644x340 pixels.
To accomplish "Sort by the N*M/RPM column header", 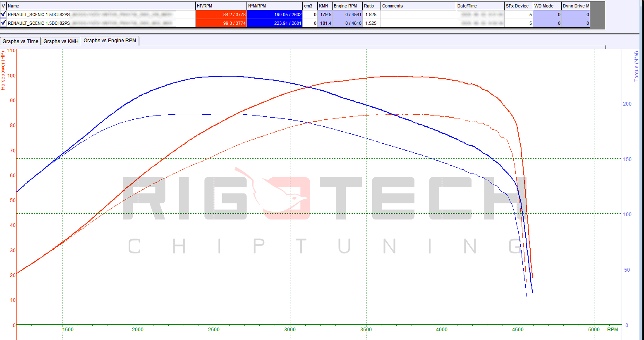I will click(x=275, y=6).
